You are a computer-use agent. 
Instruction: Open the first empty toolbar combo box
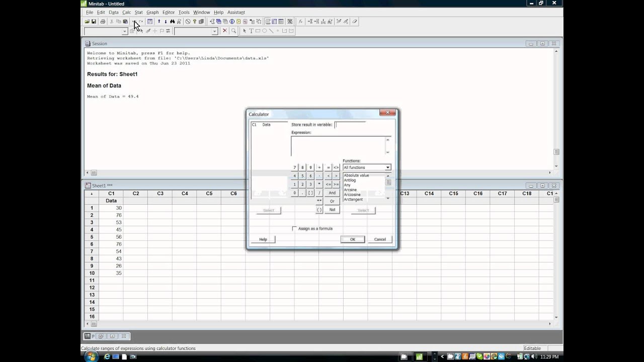[105, 31]
